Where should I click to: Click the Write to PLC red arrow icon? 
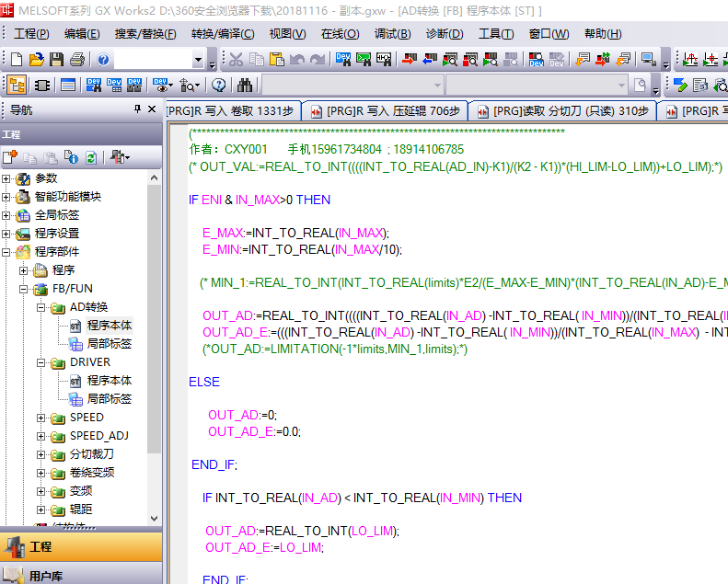(409, 60)
